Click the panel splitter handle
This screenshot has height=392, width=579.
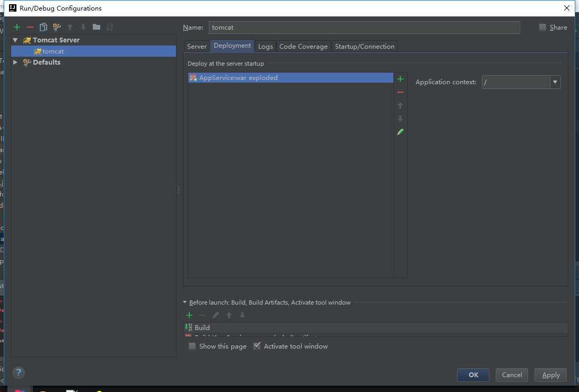(x=178, y=189)
